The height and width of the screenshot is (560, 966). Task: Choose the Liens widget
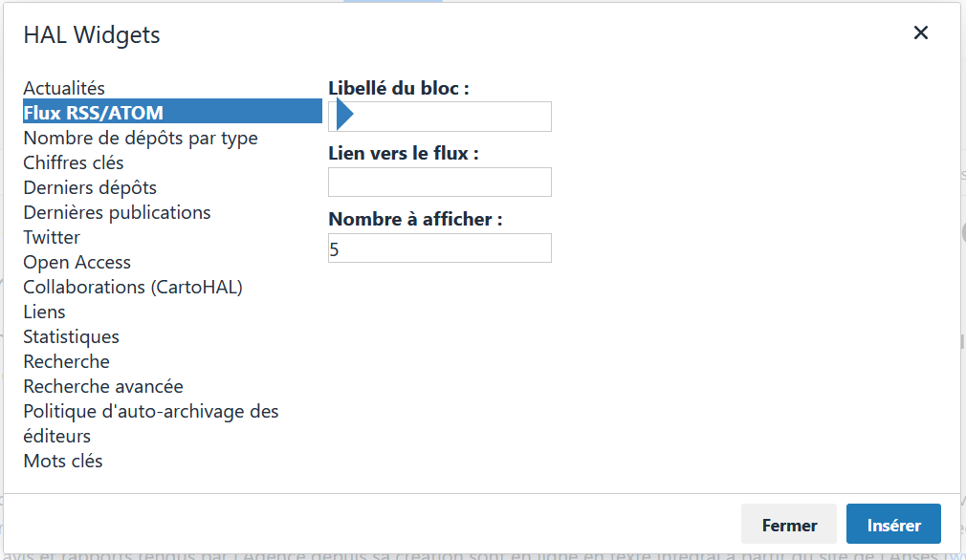pos(44,312)
